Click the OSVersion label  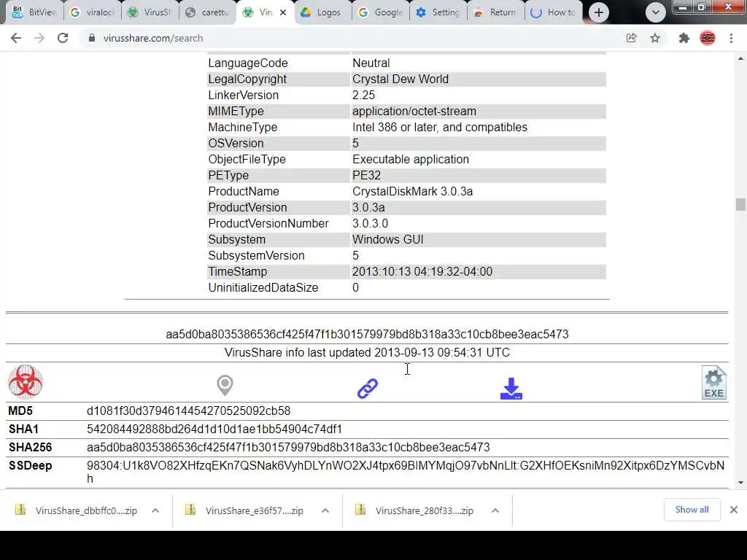(236, 144)
